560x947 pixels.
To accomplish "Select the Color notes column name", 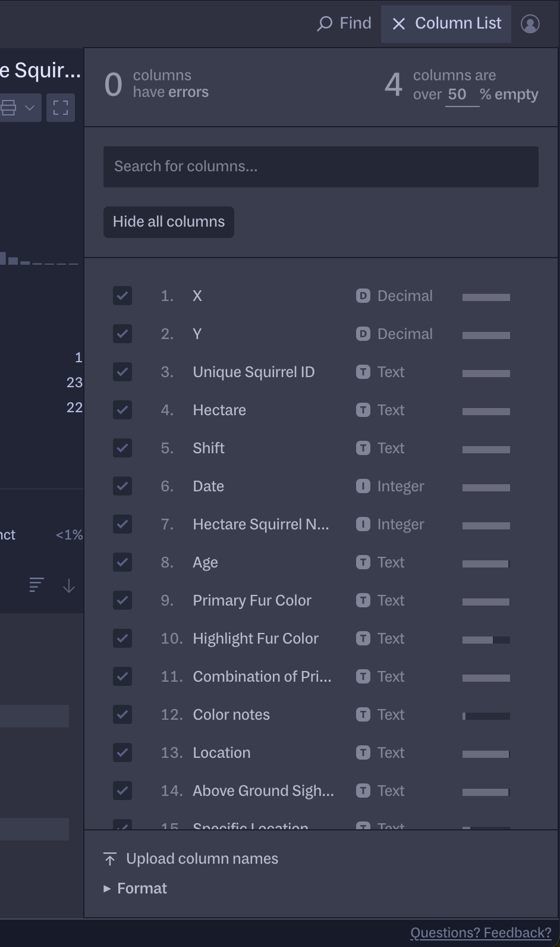I will [231, 714].
